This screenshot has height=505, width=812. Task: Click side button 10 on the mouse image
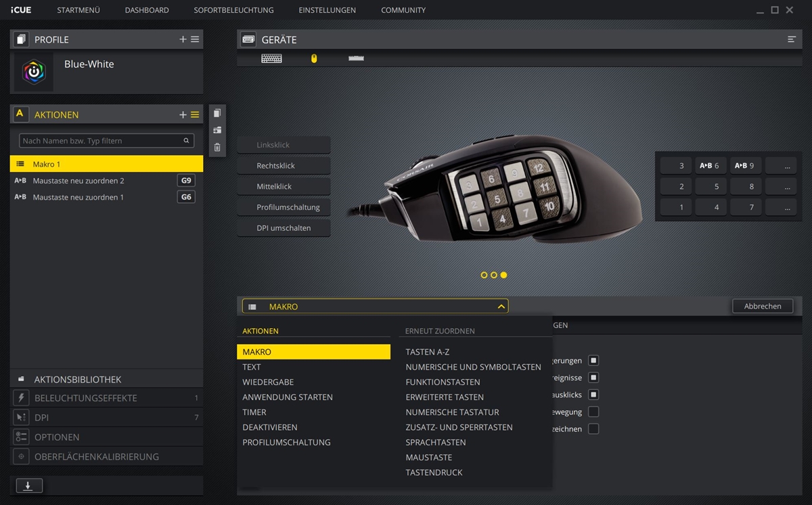pyautogui.click(x=549, y=206)
